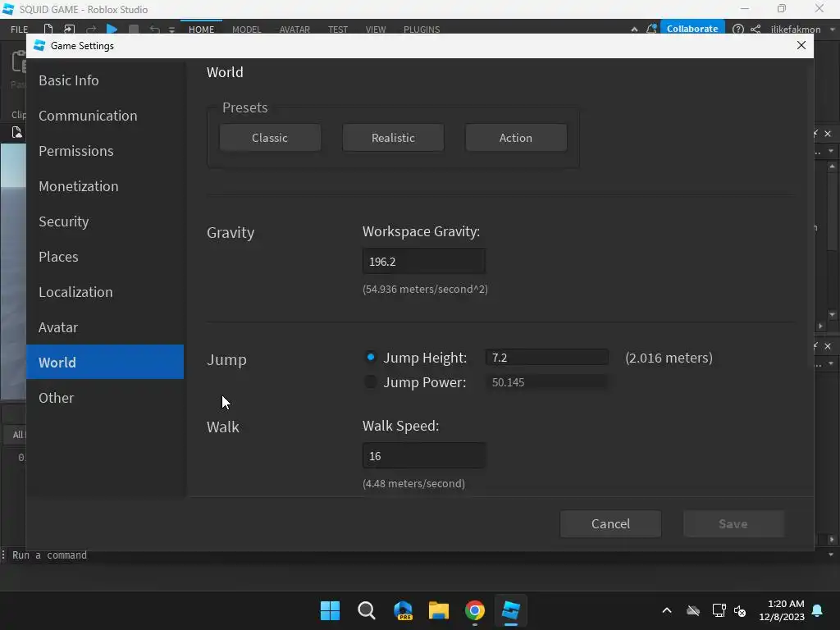Image resolution: width=840 pixels, height=630 pixels.
Task: Open the upper right panel filter dropdown
Action: (x=831, y=152)
